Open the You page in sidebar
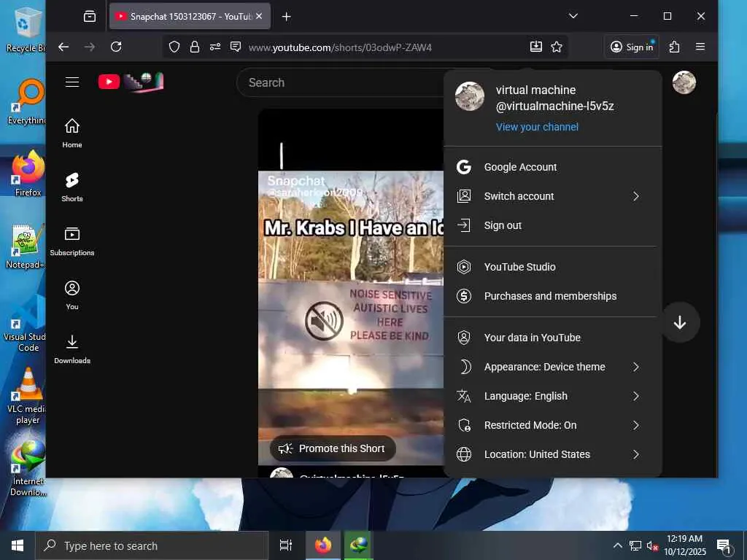 [x=72, y=295]
